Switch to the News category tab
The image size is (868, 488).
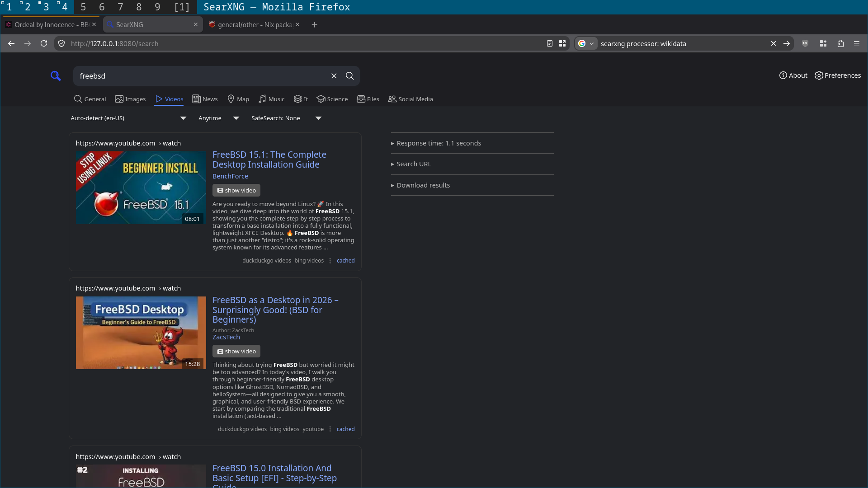(x=205, y=99)
